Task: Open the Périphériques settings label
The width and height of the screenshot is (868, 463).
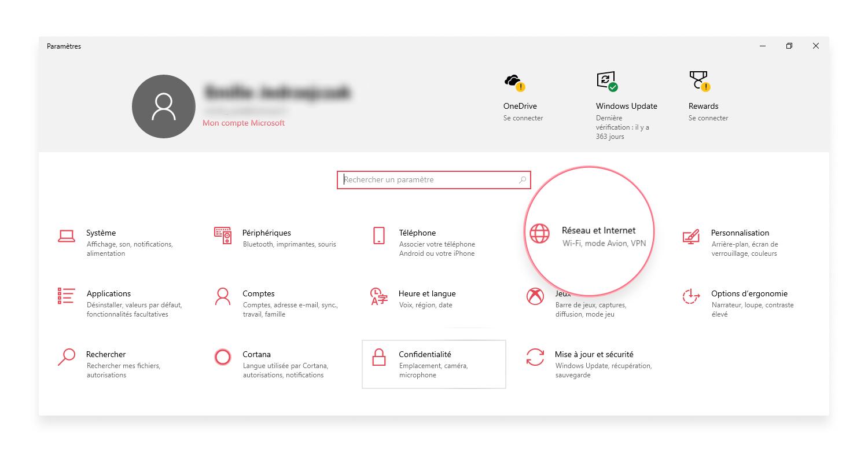Action: (267, 233)
